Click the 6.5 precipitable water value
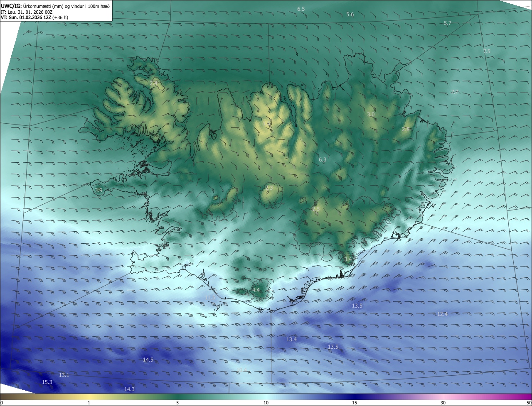 click(301, 9)
